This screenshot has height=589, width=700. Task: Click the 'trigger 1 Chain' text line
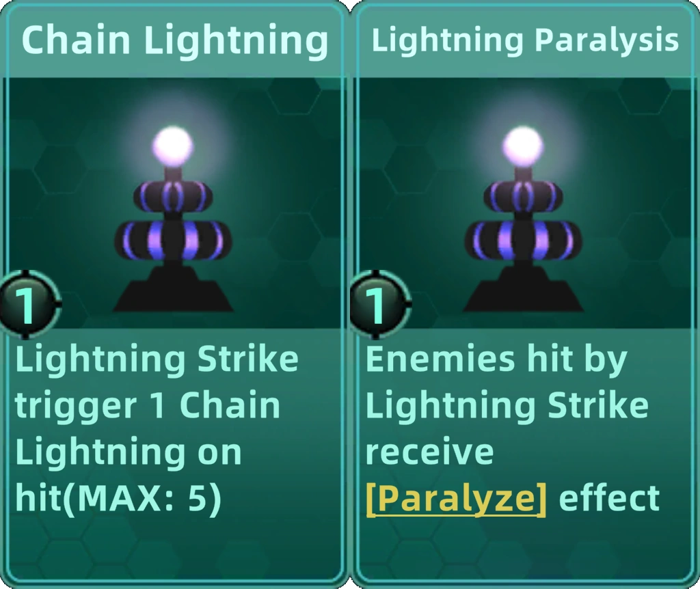148,406
